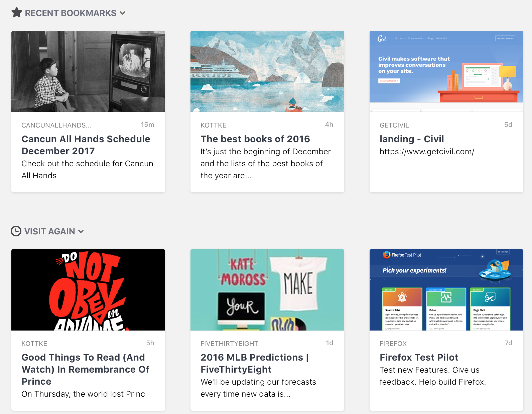Open The best books of 2016 title
The height and width of the screenshot is (414, 532).
click(255, 139)
